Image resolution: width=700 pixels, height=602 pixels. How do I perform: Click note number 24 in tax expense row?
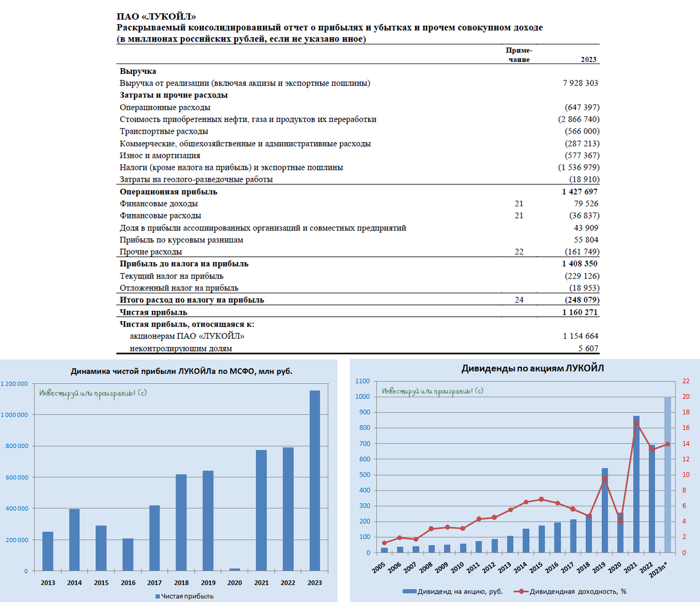coord(519,300)
